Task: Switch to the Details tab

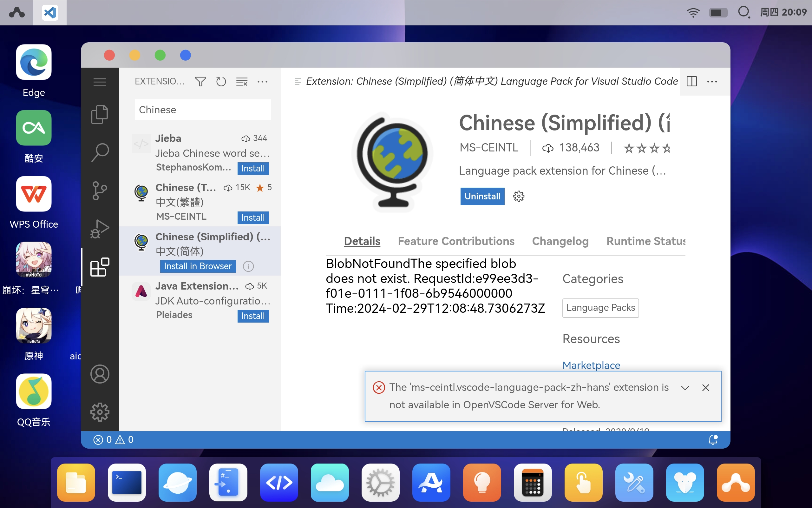Action: click(362, 241)
